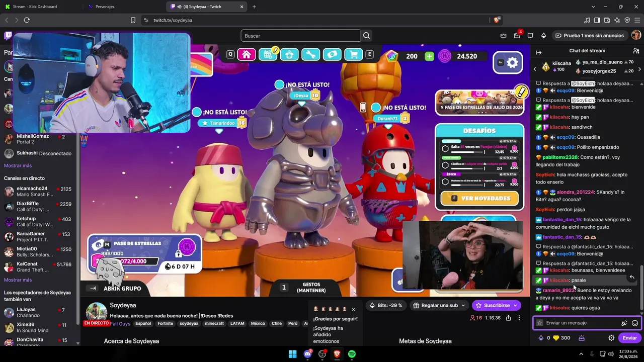Image resolution: width=644 pixels, height=362 pixels.
Task: Click the Soydeyaa streamer avatar
Action: [x=96, y=313]
